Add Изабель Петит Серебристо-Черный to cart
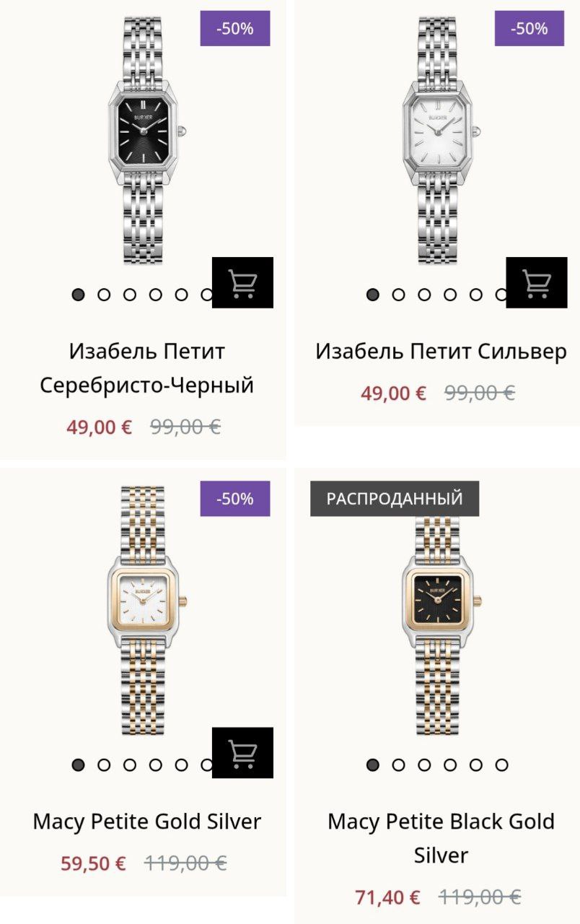Viewport: 580px width, 924px height. [242, 282]
